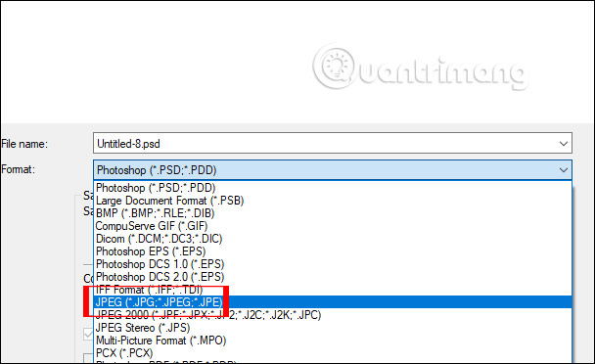The image size is (595, 364).
Task: Select PCX (*.PCX) format
Action: tap(333, 353)
